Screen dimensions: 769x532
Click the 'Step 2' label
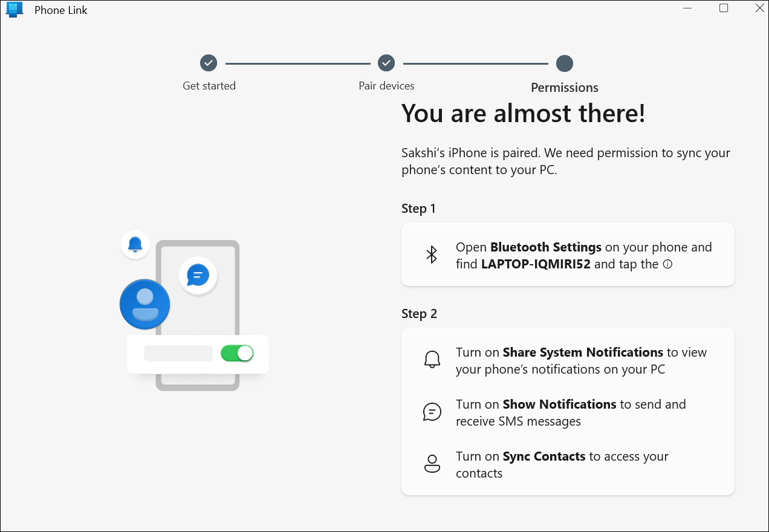(x=419, y=314)
